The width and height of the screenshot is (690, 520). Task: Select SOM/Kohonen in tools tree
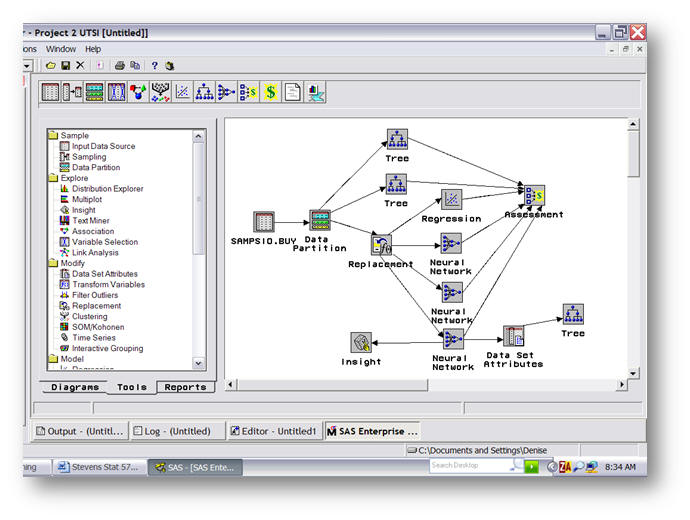98,327
